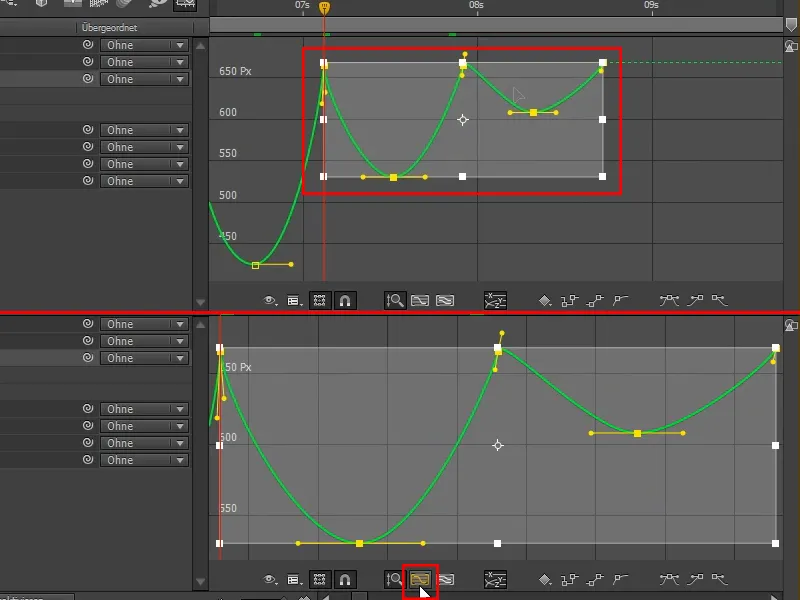Open graph type and options menu in lower graph editor
Screen dimensions: 800x600
[x=294, y=580]
